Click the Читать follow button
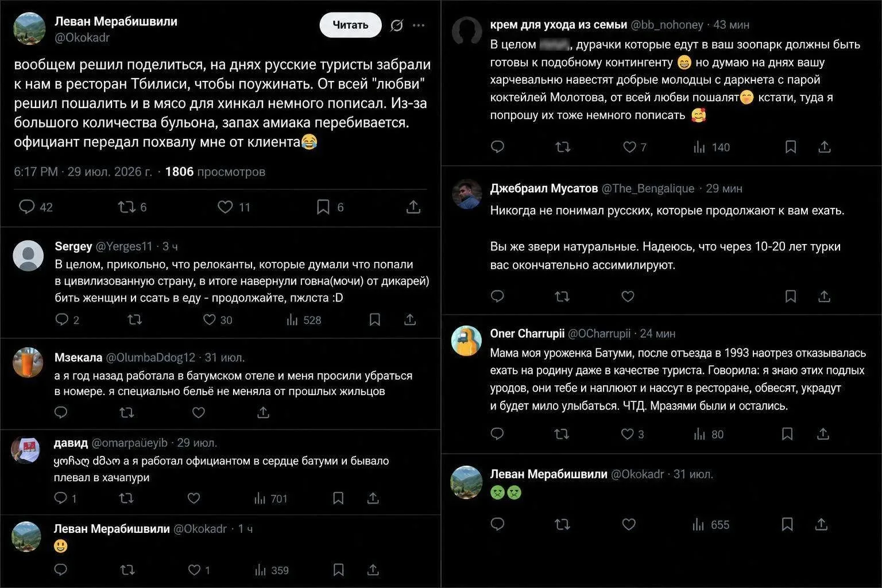The width and height of the screenshot is (882, 588). click(350, 25)
